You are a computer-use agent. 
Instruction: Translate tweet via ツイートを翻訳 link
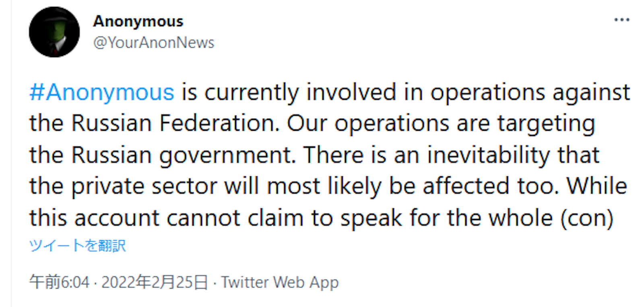(77, 245)
